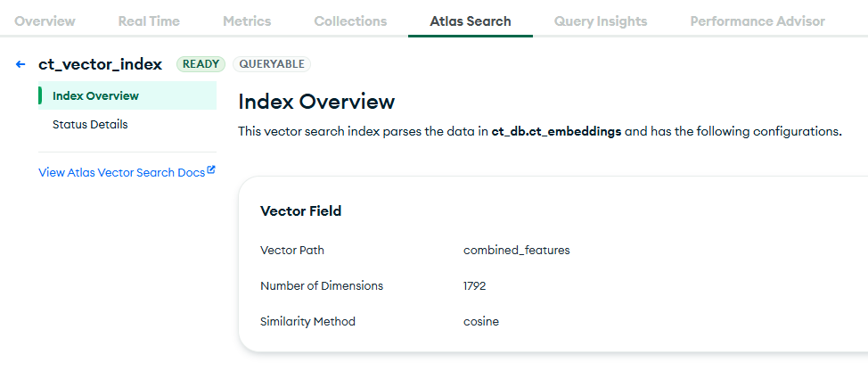Select Index Overview in the sidebar
This screenshot has width=868, height=371.
(95, 95)
